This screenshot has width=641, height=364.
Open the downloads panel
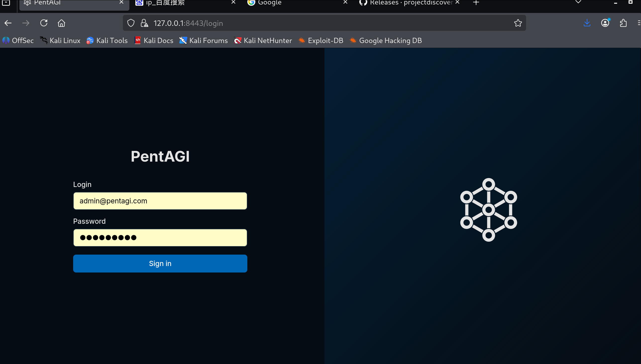(587, 23)
